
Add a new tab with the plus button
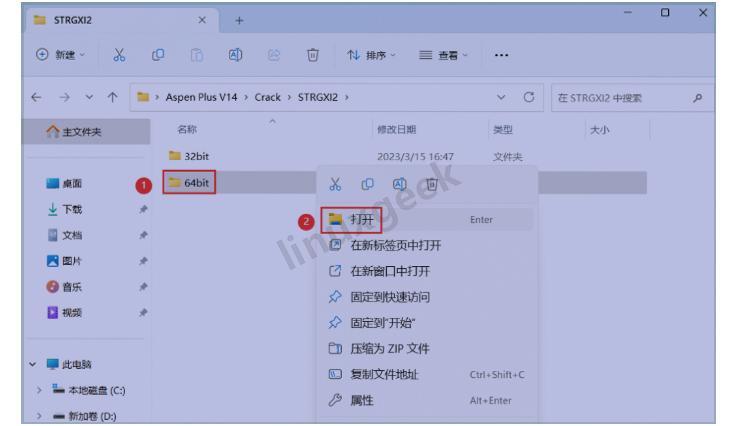pos(239,20)
